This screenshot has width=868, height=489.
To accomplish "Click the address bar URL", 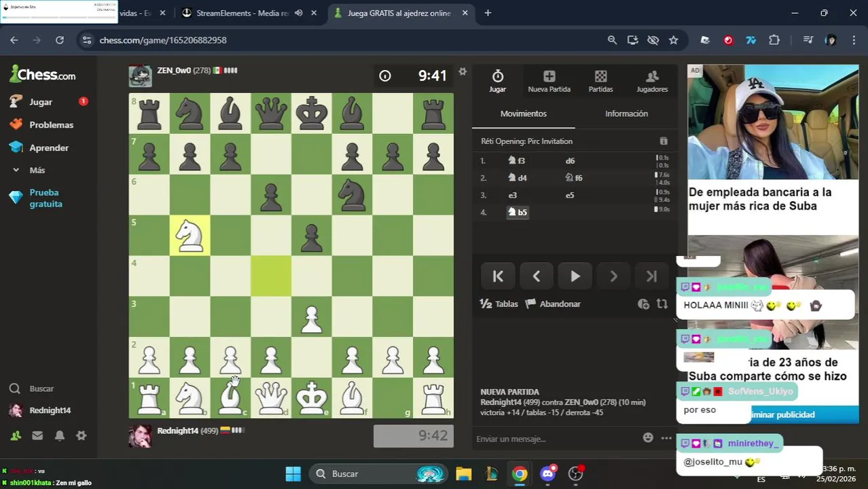I will tap(163, 40).
